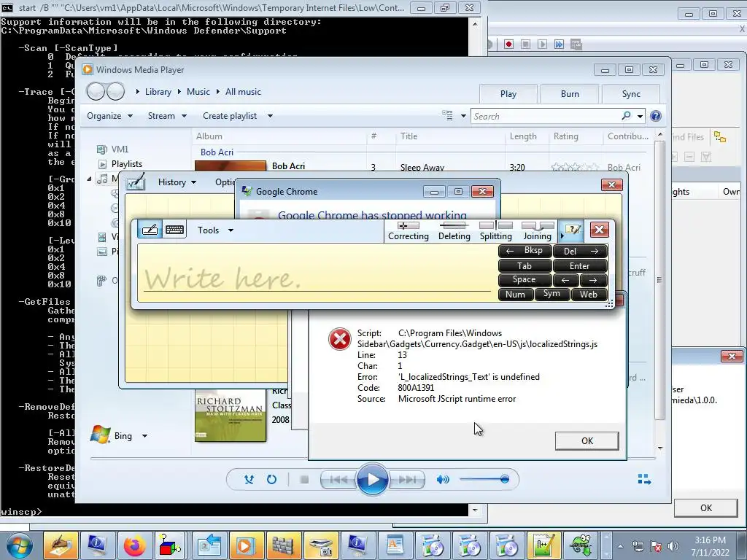Open Media Player Help icon
747x560 pixels.
(656, 116)
